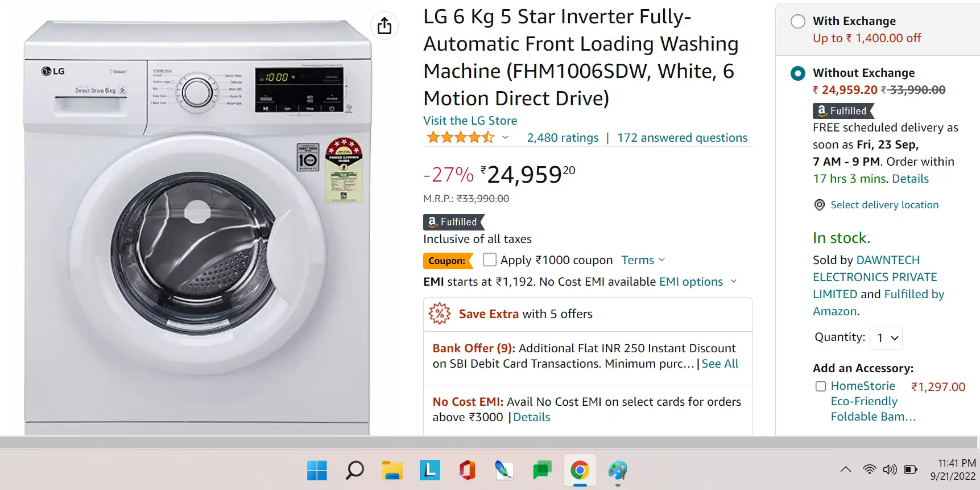
Task: Click the Chrome icon in the taskbar
Action: point(580,471)
